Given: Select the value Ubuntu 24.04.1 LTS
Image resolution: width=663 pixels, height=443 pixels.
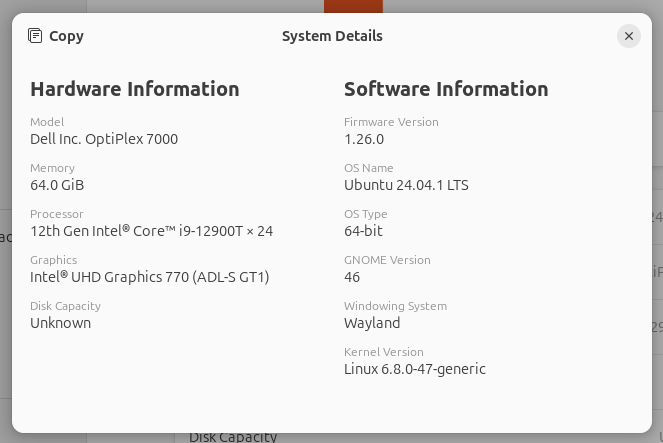Looking at the screenshot, I should pyautogui.click(x=406, y=185).
